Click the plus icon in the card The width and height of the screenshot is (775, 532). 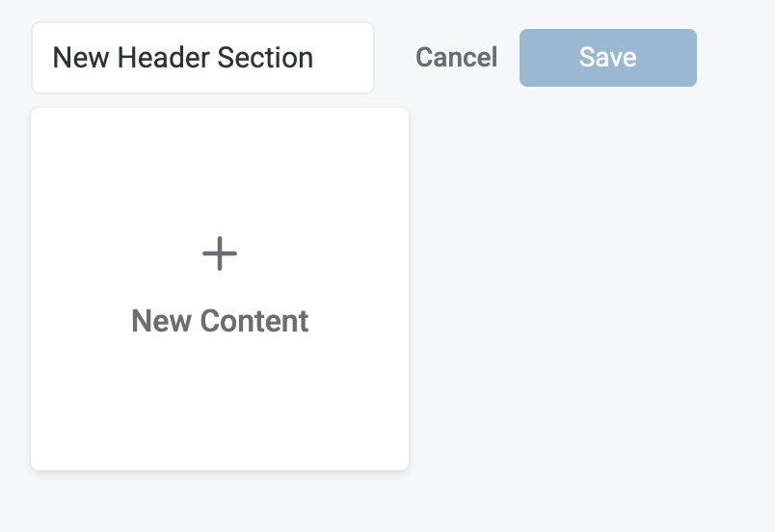220,254
